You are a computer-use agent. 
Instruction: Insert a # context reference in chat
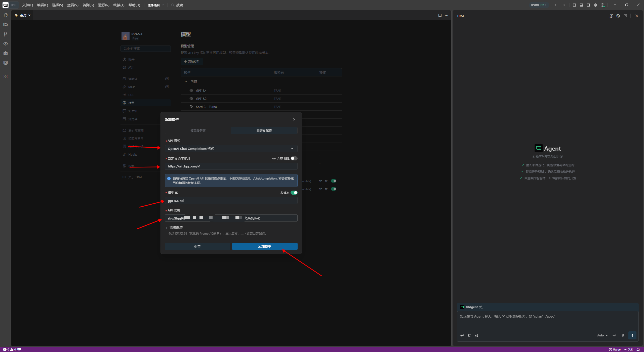click(x=469, y=335)
